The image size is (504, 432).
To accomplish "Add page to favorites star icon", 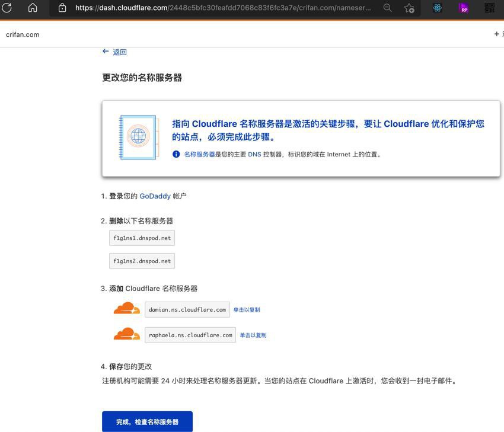I will tap(409, 8).
